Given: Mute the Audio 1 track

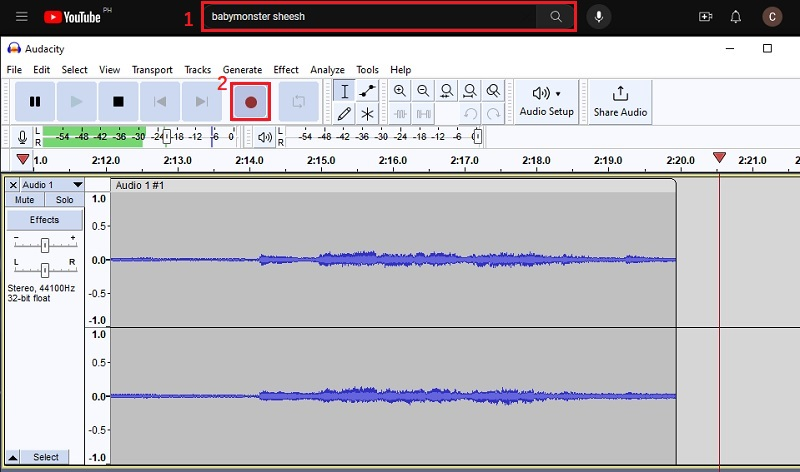Looking at the screenshot, I should point(24,200).
